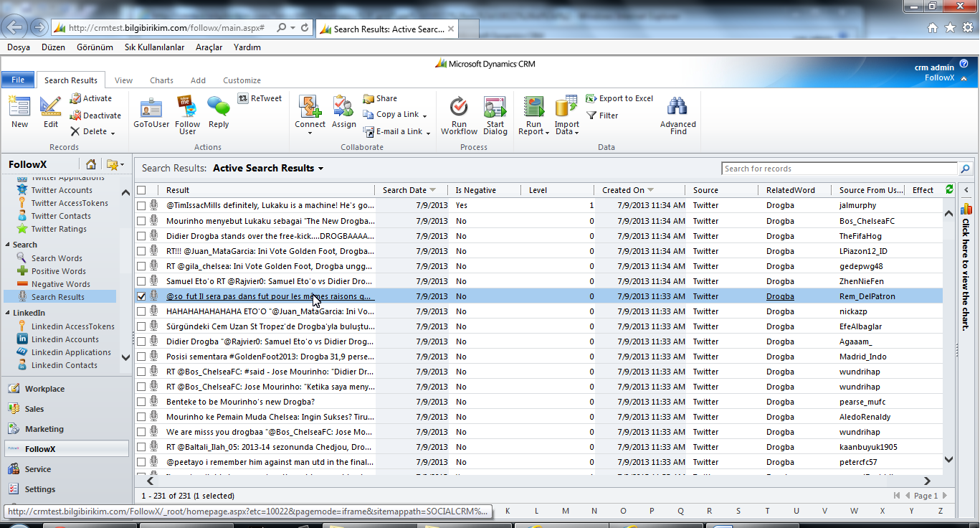Check row 'Didier Drogba stands over'
The height and width of the screenshot is (528, 980).
click(x=141, y=236)
